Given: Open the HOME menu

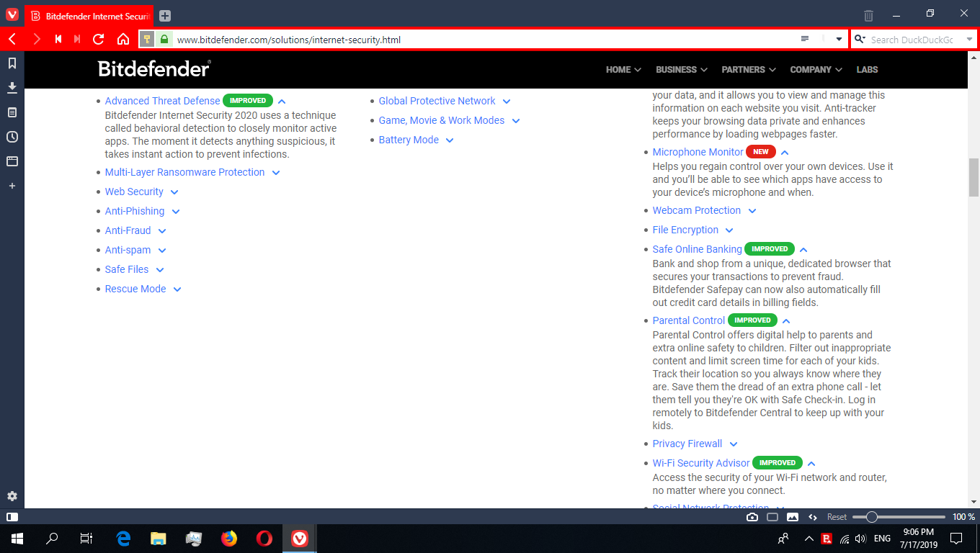Looking at the screenshot, I should pyautogui.click(x=623, y=70).
